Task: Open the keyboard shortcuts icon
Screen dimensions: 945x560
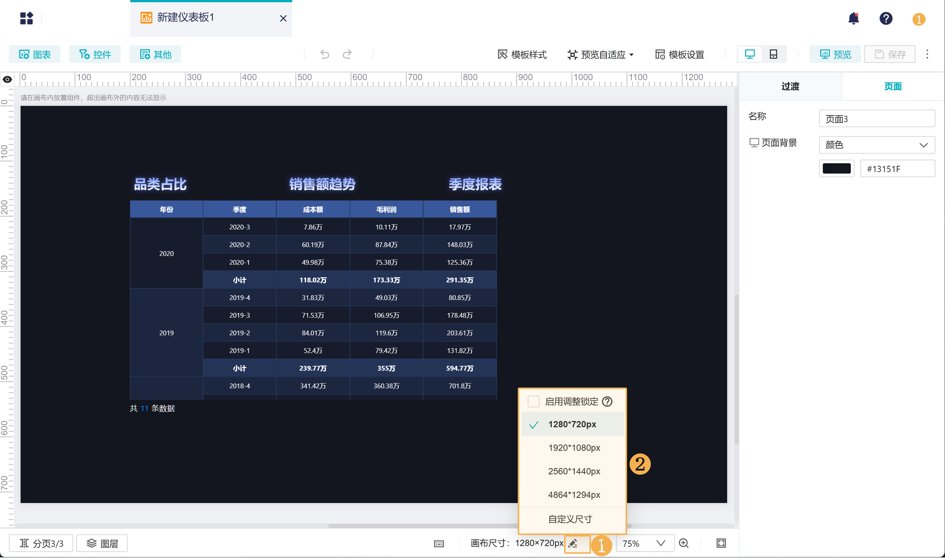Action: [x=439, y=544]
